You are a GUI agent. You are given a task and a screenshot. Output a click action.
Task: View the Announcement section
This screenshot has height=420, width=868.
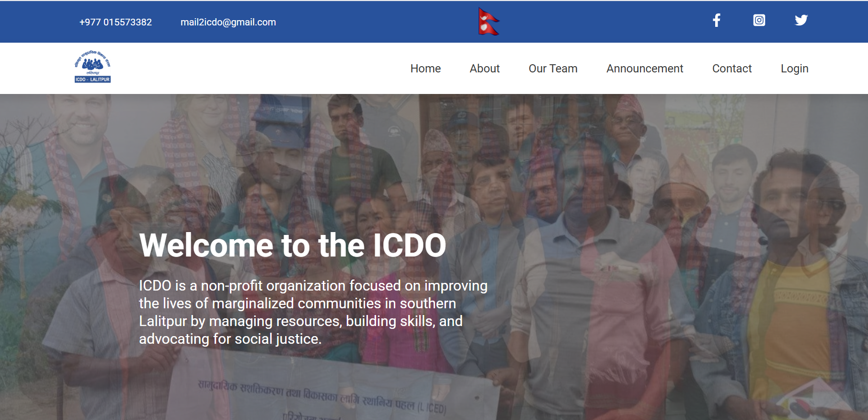coord(644,69)
